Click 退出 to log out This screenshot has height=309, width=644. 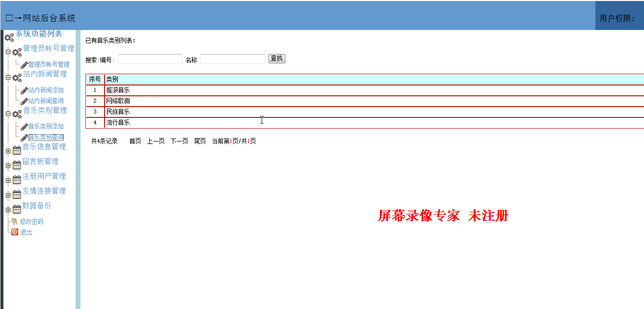(26, 232)
